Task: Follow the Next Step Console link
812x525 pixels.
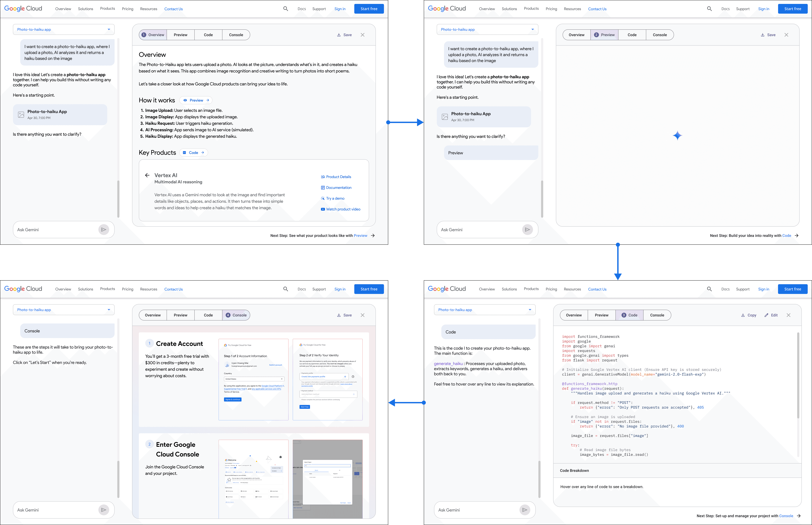Action: click(x=786, y=516)
